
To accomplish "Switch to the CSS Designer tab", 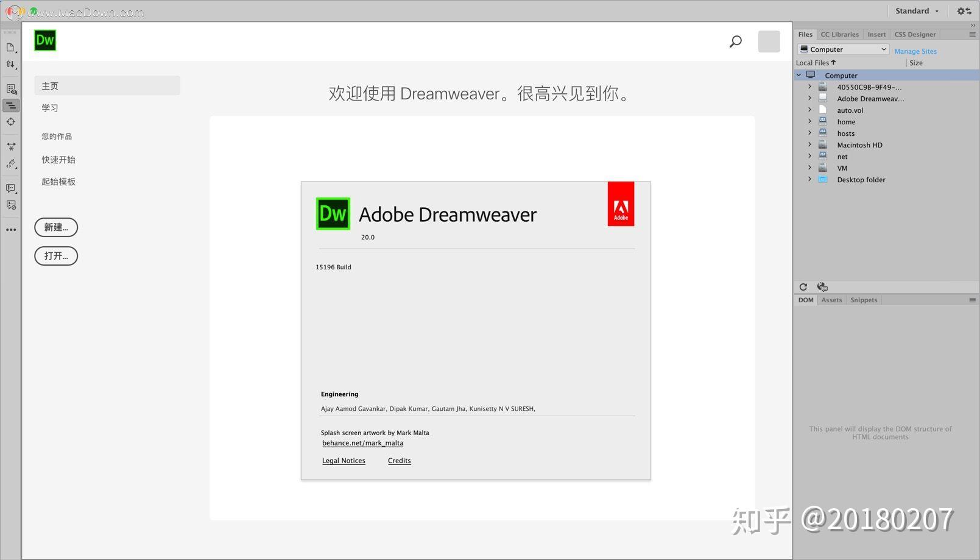I will [x=915, y=34].
